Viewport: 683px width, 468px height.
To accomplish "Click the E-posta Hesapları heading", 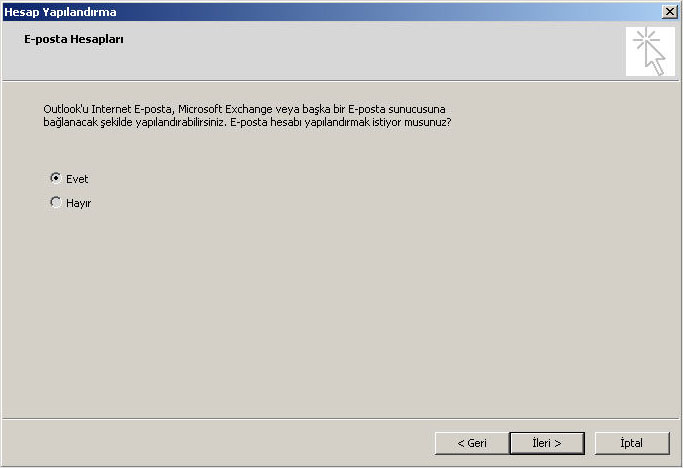I will tap(74, 39).
